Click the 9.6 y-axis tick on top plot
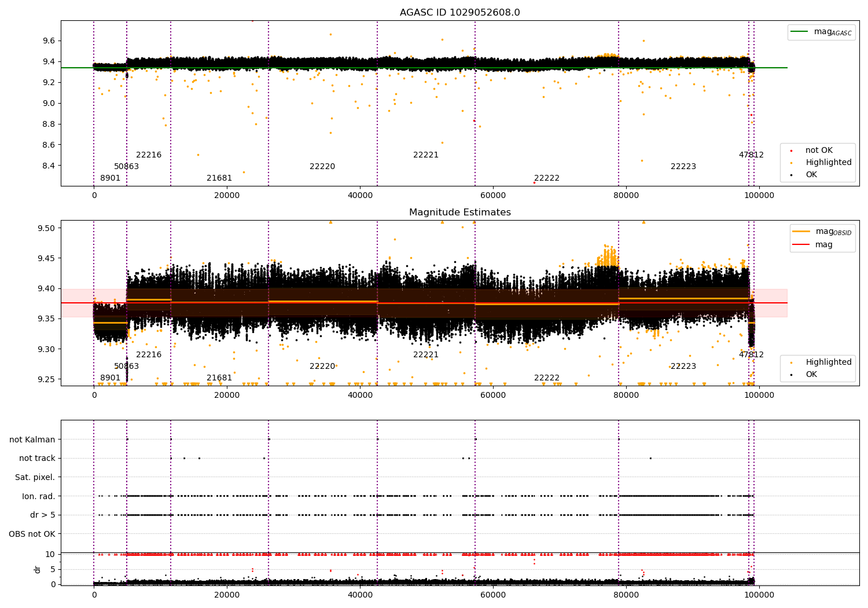 (49, 41)
